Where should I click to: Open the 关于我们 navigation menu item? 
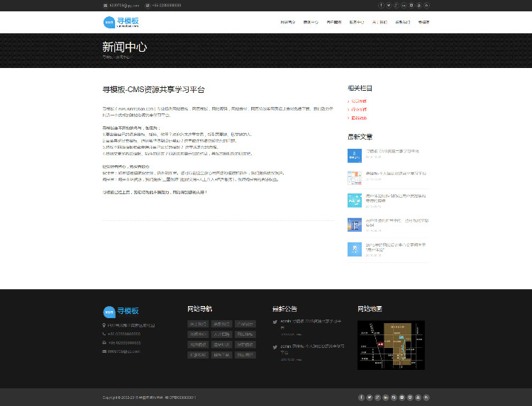tap(379, 23)
